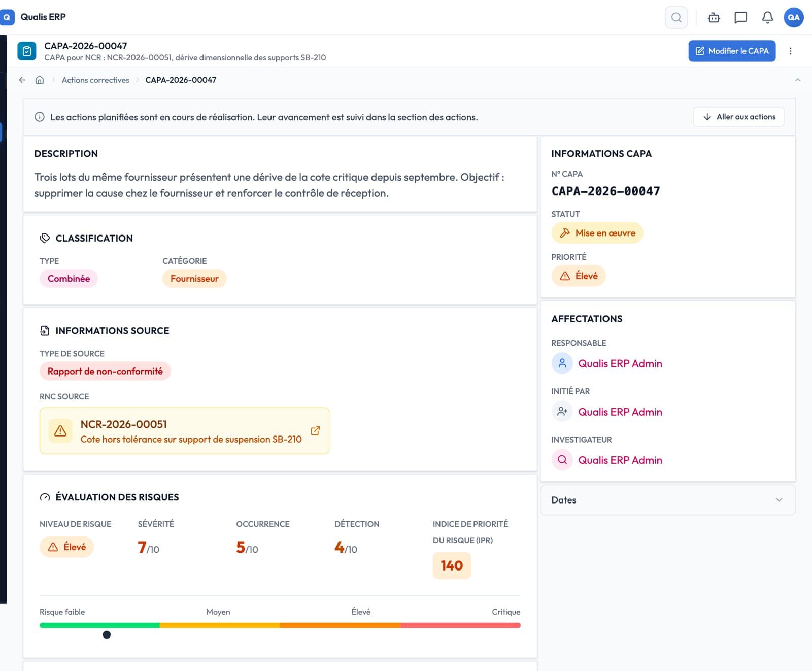Click the info icon in the banner
812x671 pixels.
[39, 117]
